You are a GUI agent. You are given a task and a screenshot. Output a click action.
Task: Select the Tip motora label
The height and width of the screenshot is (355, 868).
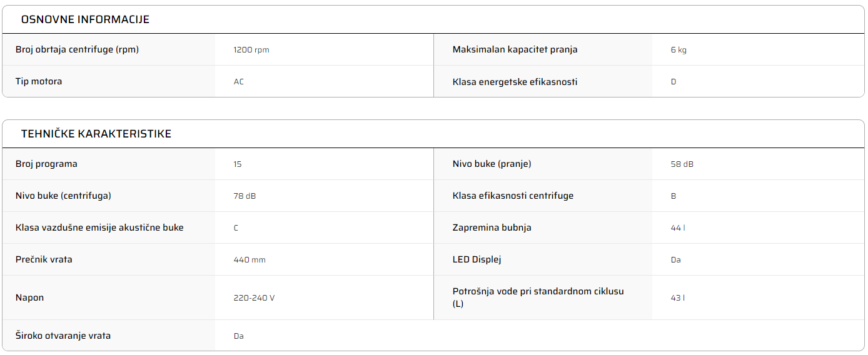39,81
